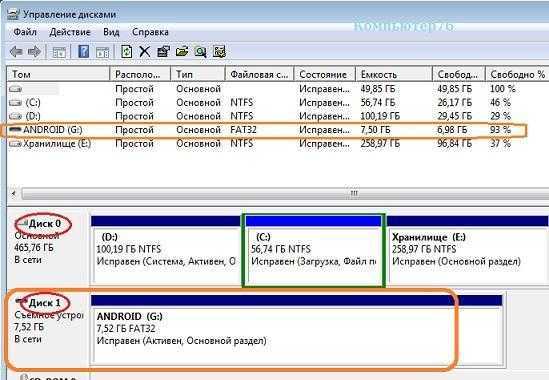The height and width of the screenshot is (380, 549).
Task: Click the drive icon of volume (C:)
Action: click(x=15, y=103)
